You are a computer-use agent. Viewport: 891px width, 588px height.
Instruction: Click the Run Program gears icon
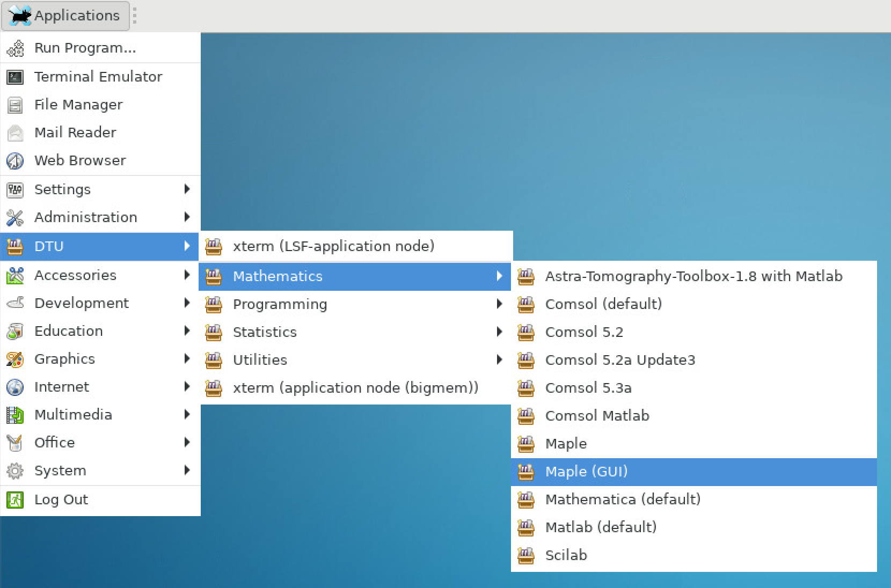(x=15, y=48)
